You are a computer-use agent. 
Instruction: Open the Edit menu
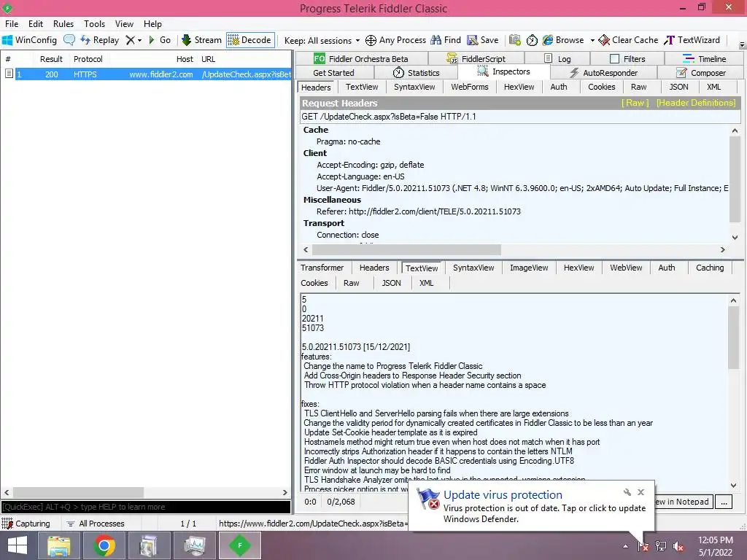click(35, 24)
